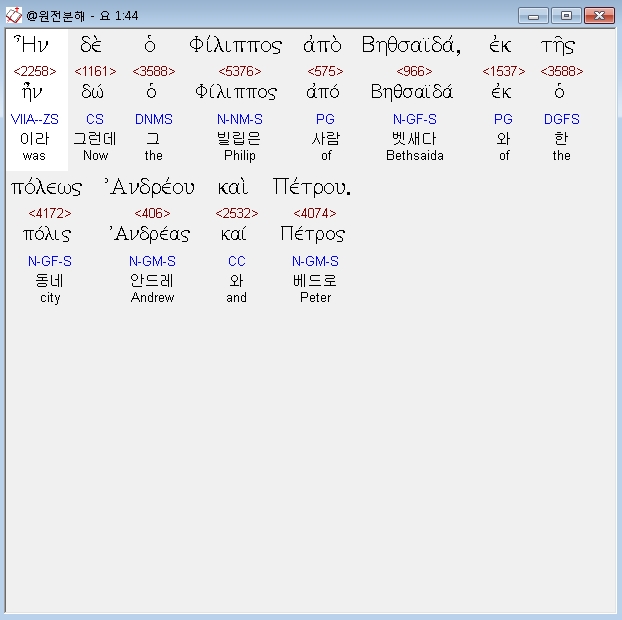622x620 pixels.
Task: Click the morphology code CC
Action: click(237, 261)
